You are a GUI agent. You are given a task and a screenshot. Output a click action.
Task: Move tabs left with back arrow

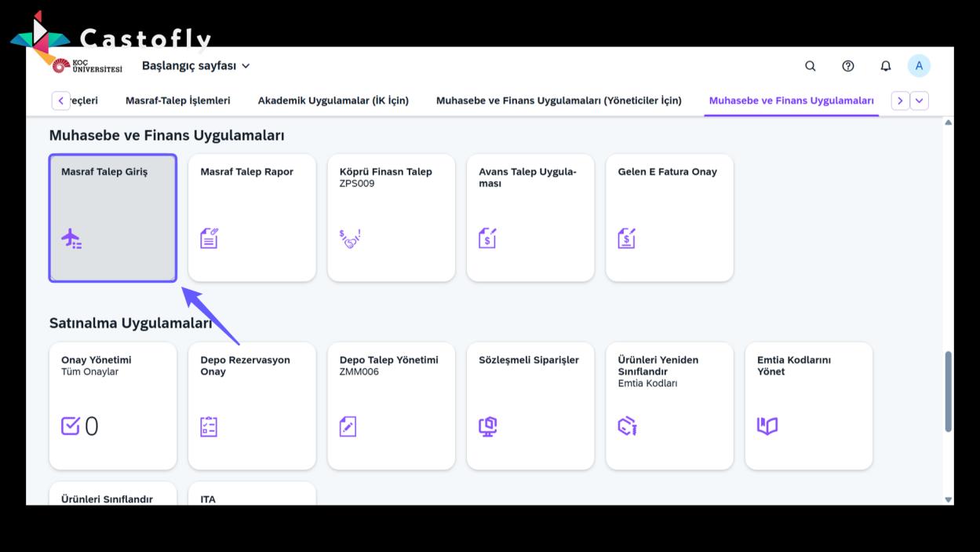[x=60, y=101]
